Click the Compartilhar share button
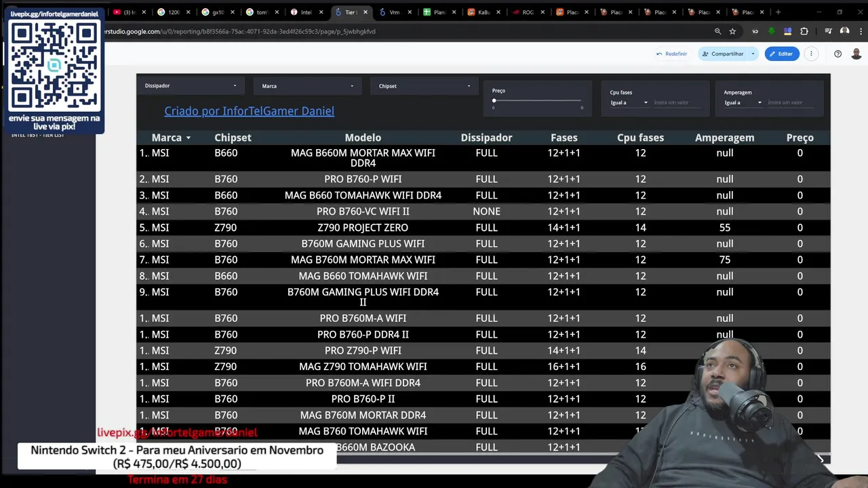The width and height of the screenshot is (868, 488). [x=723, y=54]
